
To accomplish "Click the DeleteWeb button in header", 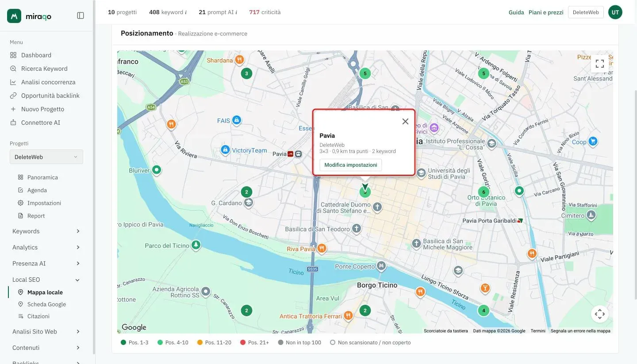I will pos(586,12).
